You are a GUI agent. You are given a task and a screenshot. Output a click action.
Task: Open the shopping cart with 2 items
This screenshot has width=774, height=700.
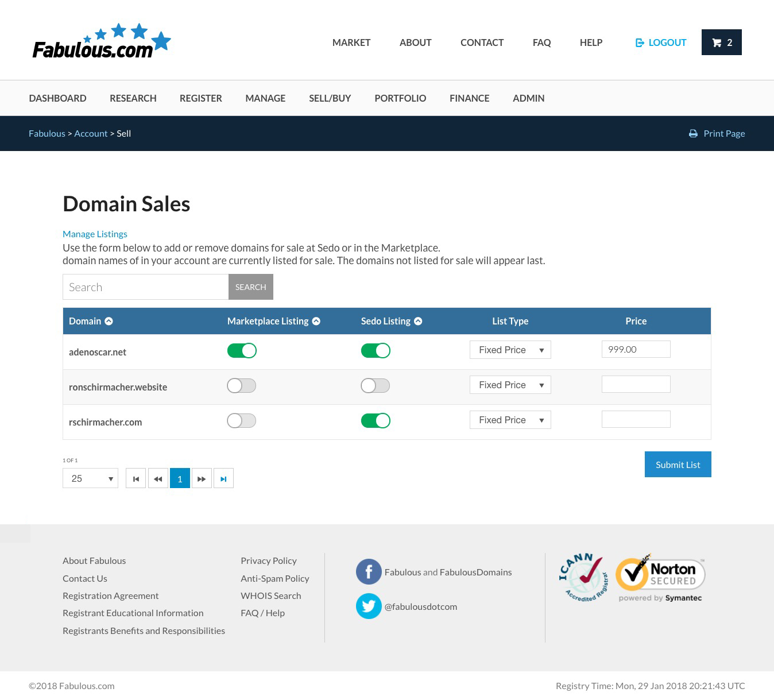pyautogui.click(x=721, y=42)
